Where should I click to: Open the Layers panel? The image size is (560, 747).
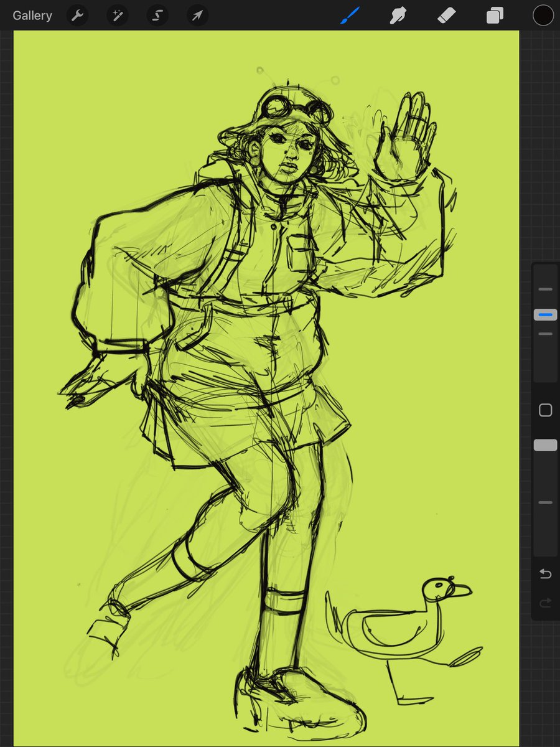pos(495,16)
